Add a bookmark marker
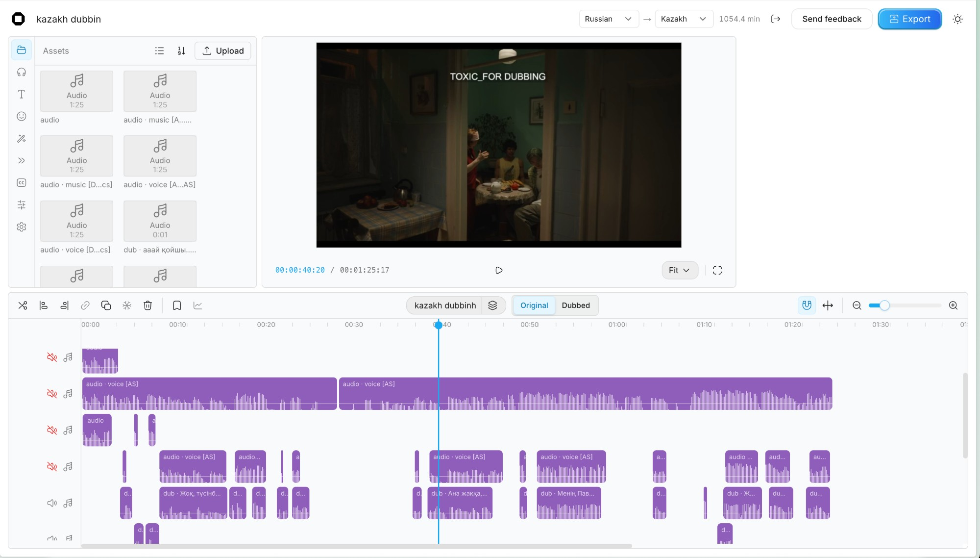The height and width of the screenshot is (558, 980). pos(177,305)
